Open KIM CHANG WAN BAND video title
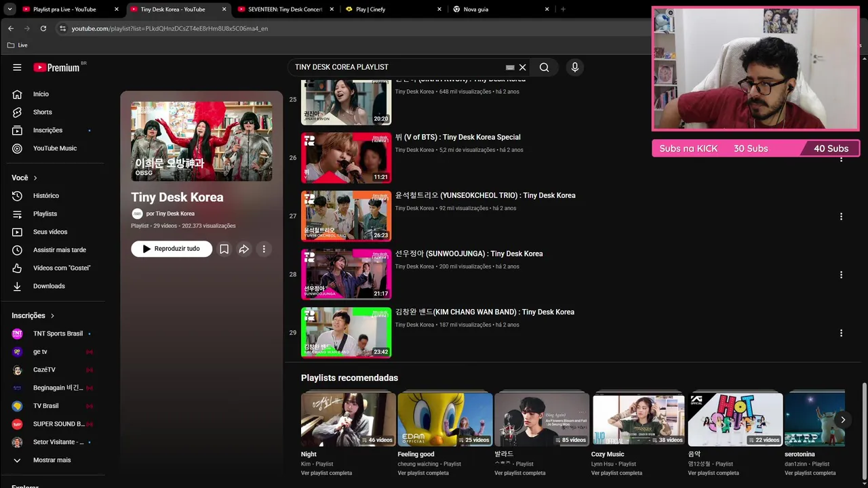 coord(485,312)
